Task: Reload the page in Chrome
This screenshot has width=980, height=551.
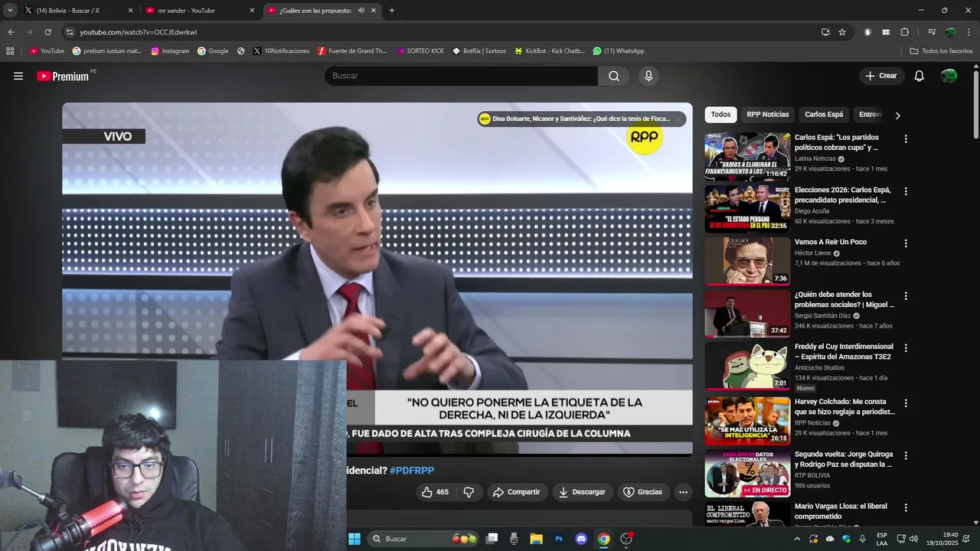Action: click(47, 32)
